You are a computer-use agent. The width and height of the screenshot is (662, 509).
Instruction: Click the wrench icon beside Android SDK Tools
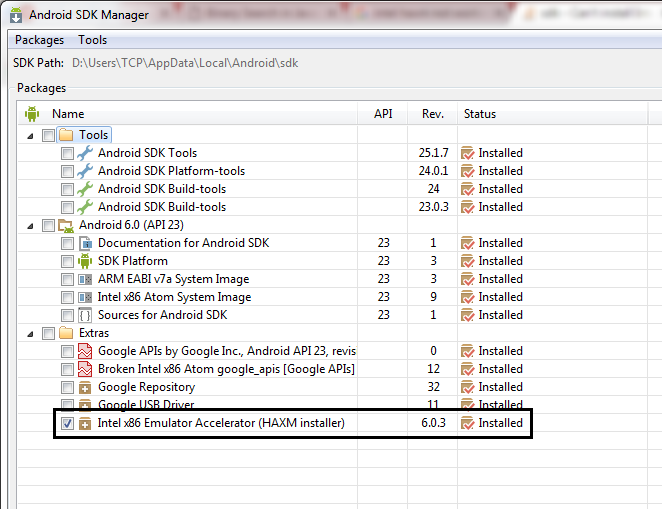coord(85,153)
